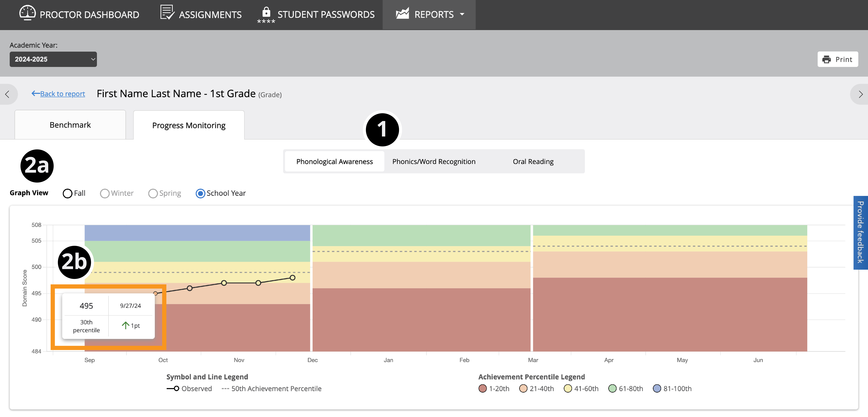Switch to the Benchmark tab
The image size is (868, 417).
point(70,125)
